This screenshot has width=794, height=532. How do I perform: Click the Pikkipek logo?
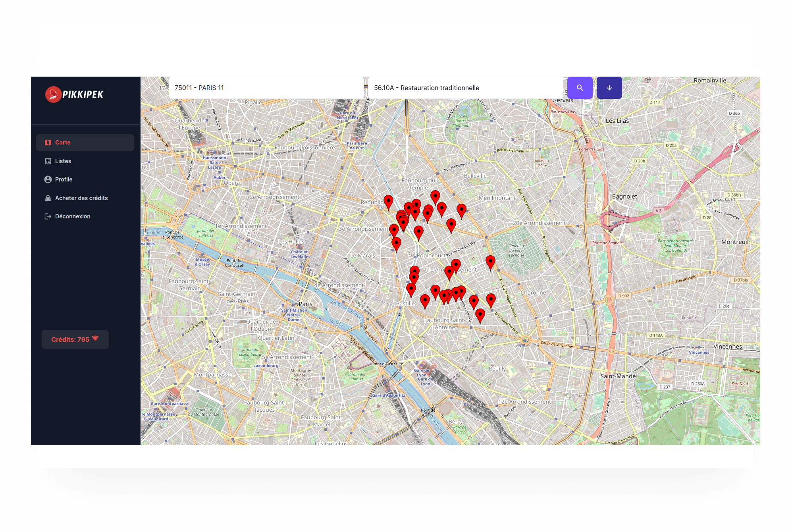[75, 94]
